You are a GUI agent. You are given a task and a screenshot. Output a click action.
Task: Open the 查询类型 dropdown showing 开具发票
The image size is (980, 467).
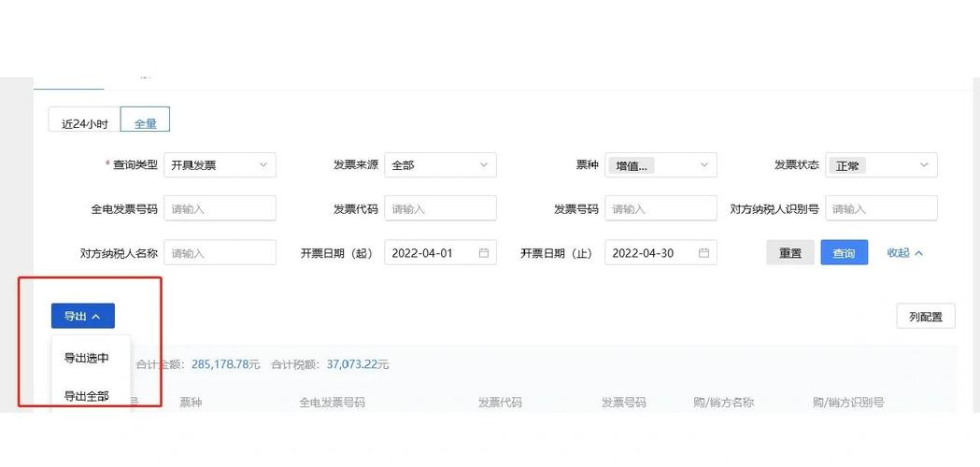220,165
